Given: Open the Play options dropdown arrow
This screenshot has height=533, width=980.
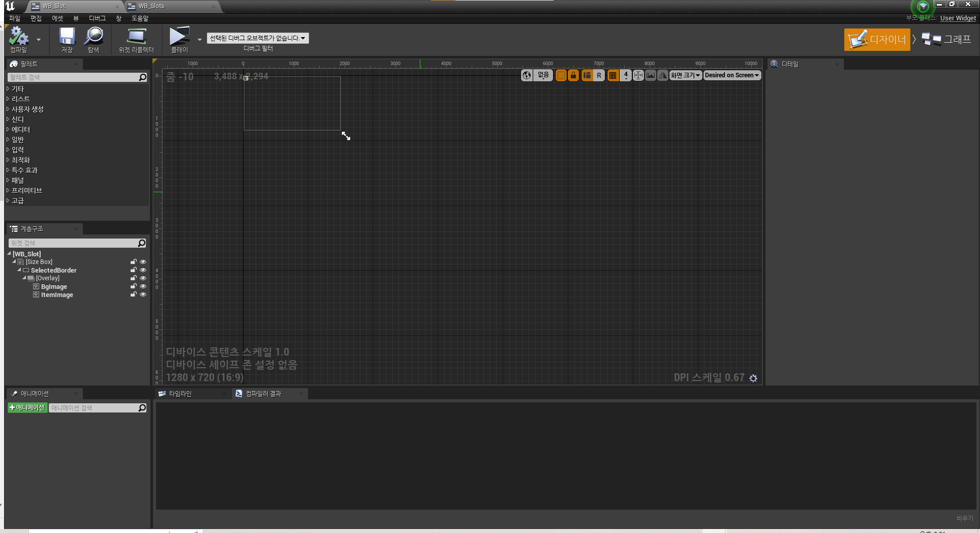Looking at the screenshot, I should [x=199, y=39].
